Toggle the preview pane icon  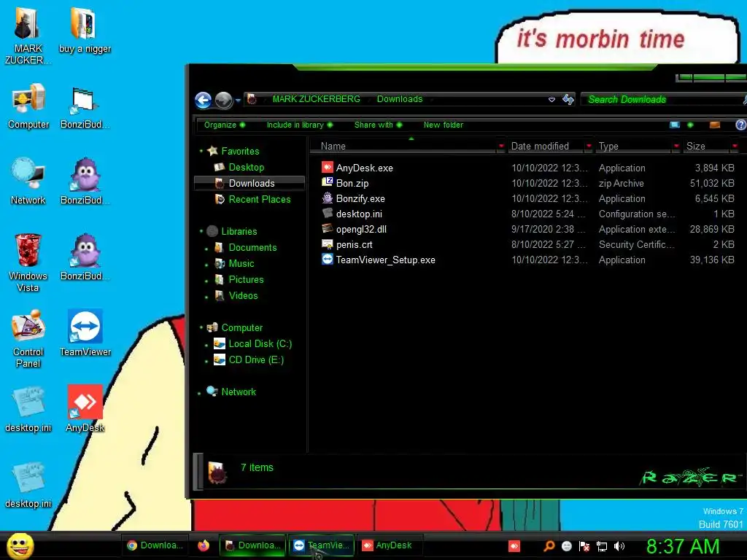point(715,125)
